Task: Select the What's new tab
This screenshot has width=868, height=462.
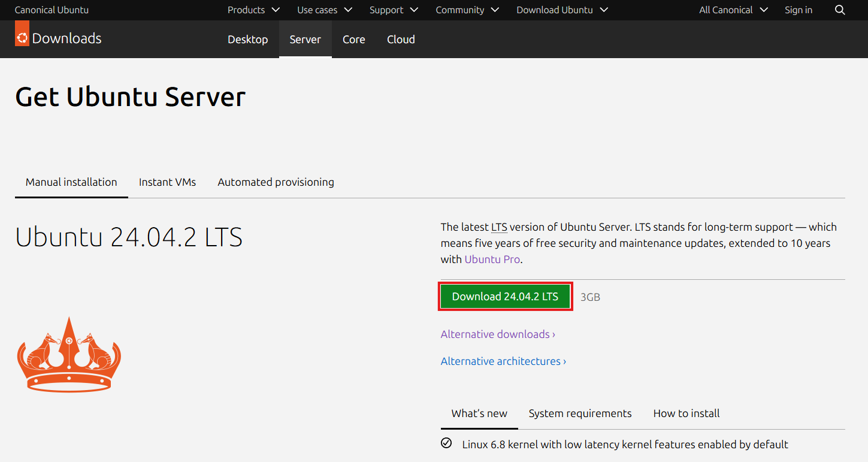Action: coord(479,413)
